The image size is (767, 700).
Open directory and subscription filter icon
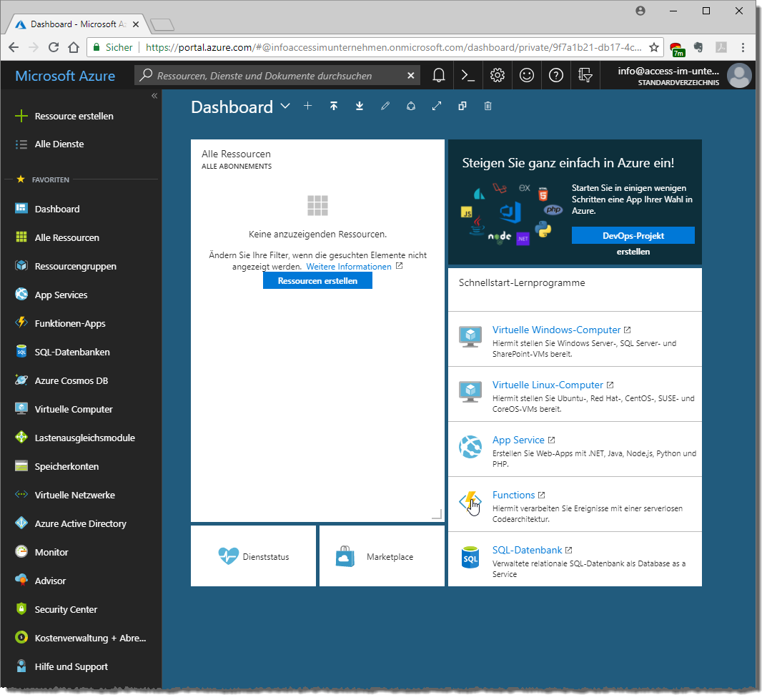(585, 75)
